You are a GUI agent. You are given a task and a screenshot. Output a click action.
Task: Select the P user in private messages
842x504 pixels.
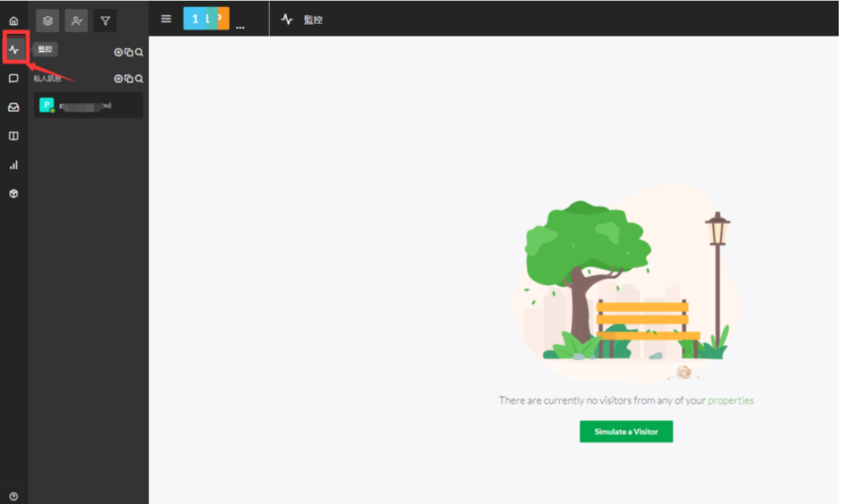[88, 105]
